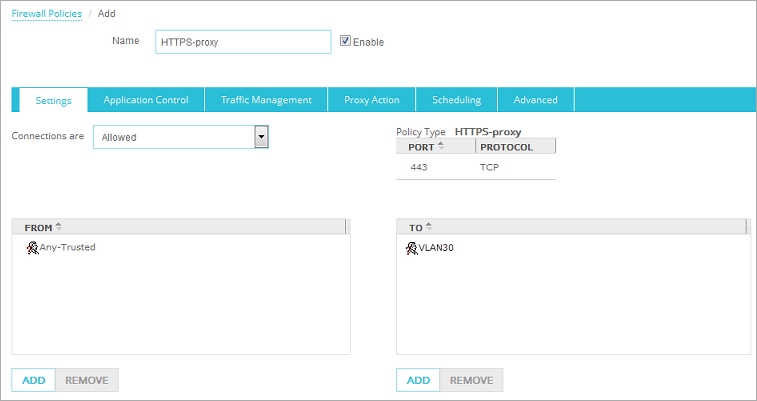This screenshot has width=757, height=401.
Task: Click the Name input field
Action: (x=243, y=41)
